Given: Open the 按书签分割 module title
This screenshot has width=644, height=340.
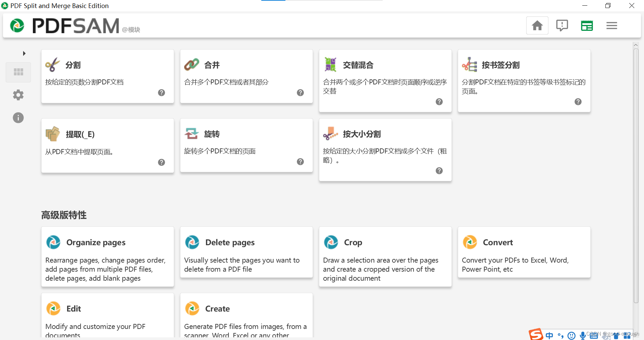Looking at the screenshot, I should (x=501, y=65).
